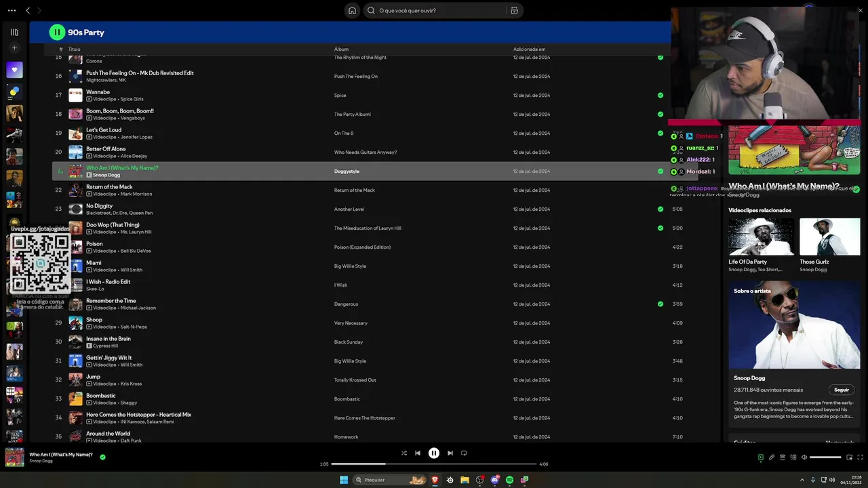This screenshot has width=868, height=488.
Task: Click the Windows taskbar Pesquisar search box
Action: (390, 480)
